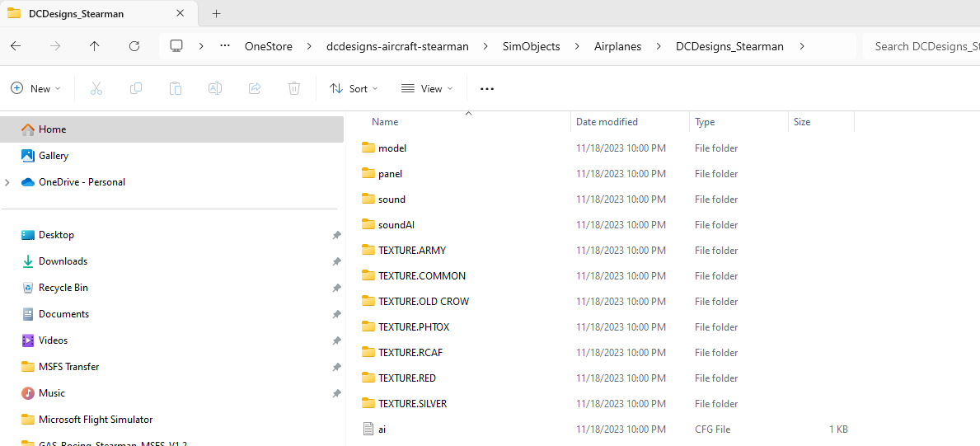Expand chevron after SimObjects in breadcrumb
The image size is (980, 446).
pos(577,45)
